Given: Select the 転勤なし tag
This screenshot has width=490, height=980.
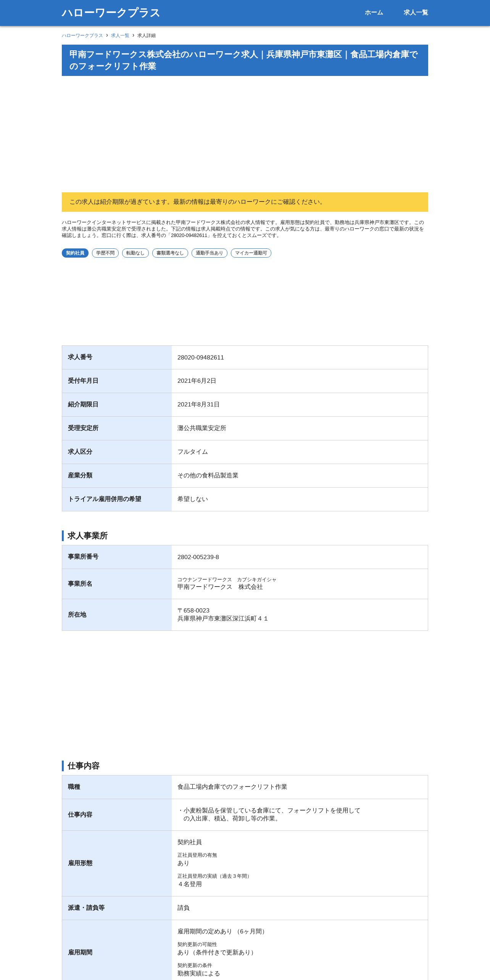Looking at the screenshot, I should (135, 253).
